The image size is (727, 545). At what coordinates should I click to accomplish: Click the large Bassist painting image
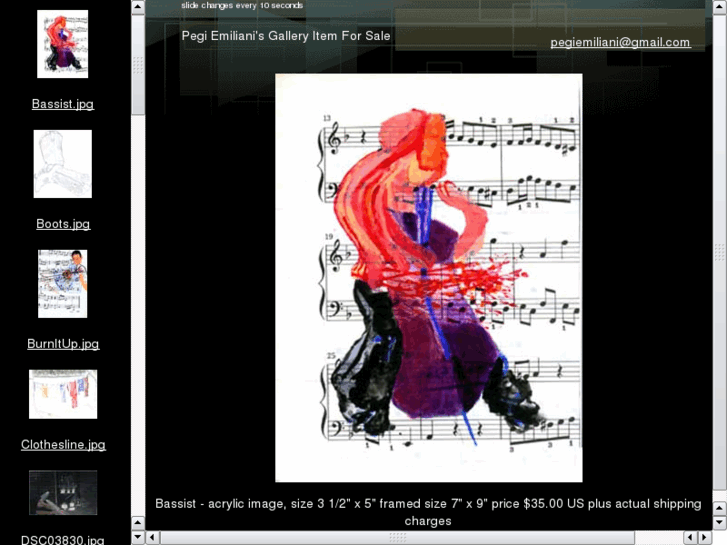[x=429, y=278]
